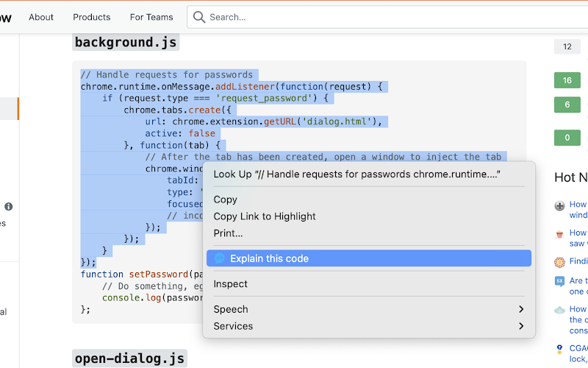The height and width of the screenshot is (368, 588).
Task: Click the search magnifier icon
Action: [x=198, y=17]
